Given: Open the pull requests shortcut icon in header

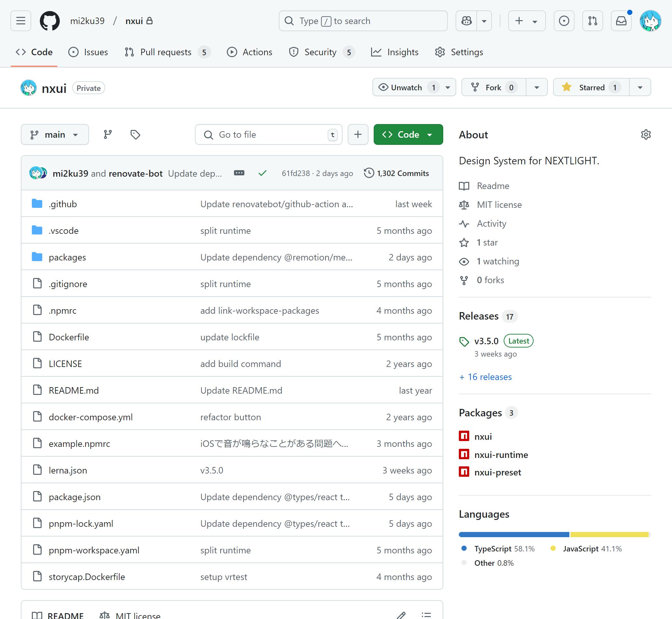Looking at the screenshot, I should point(593,21).
